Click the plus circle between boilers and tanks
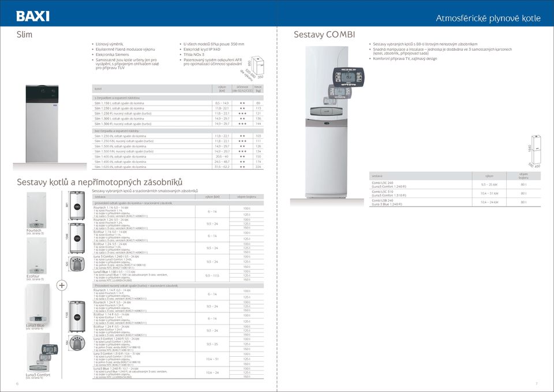554x392 pixels. pos(62,285)
